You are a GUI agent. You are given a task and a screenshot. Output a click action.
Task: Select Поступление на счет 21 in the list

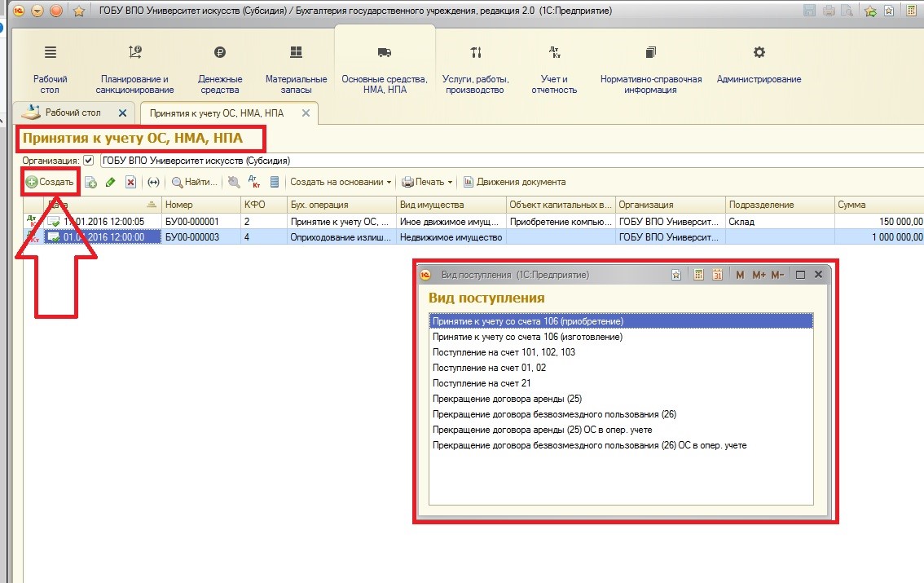click(x=482, y=383)
